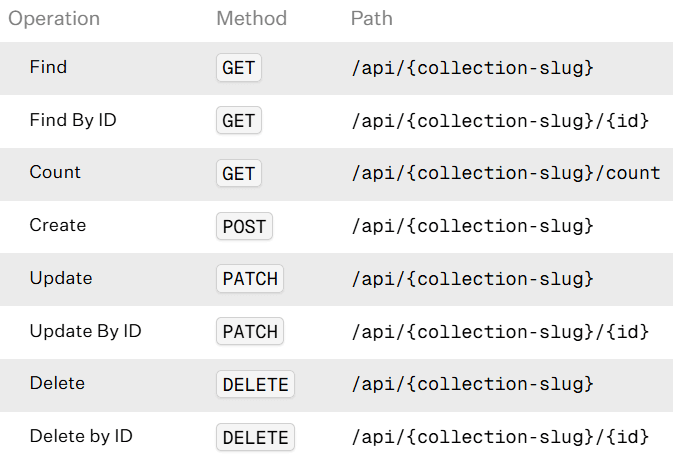Screen dimensions: 673x457
Task: Click the GET badge for Find By ID
Action: (x=239, y=121)
